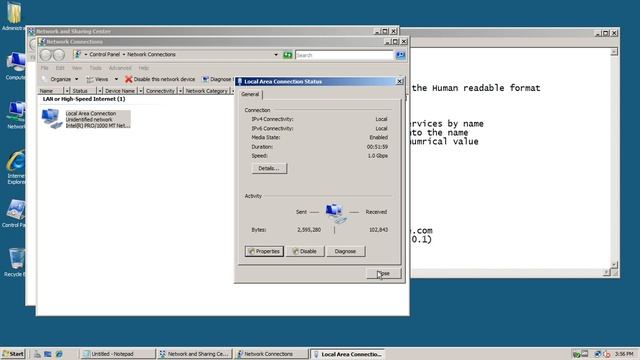Open the File menu in Network Connections
Viewport: 640px width, 360px height.
(x=44, y=68)
